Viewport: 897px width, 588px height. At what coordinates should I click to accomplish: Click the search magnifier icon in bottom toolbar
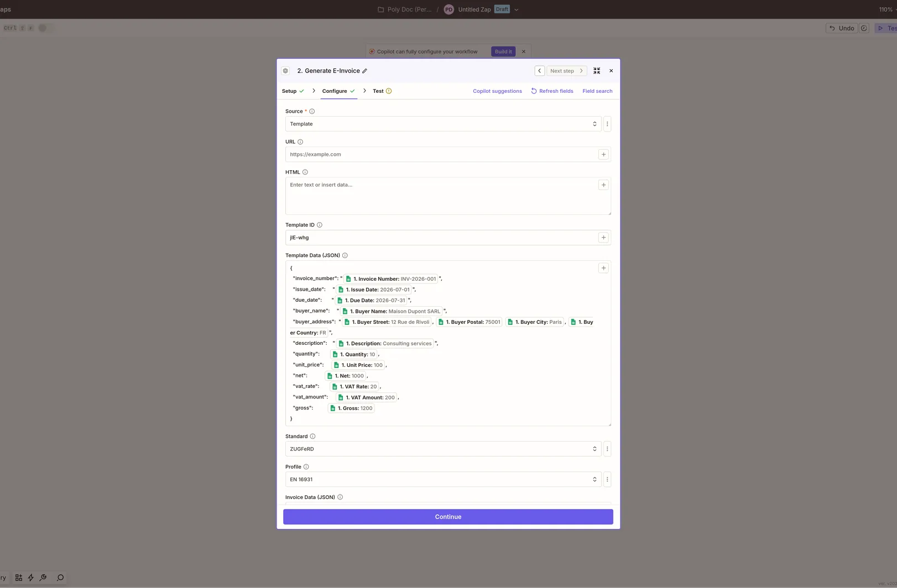click(60, 577)
